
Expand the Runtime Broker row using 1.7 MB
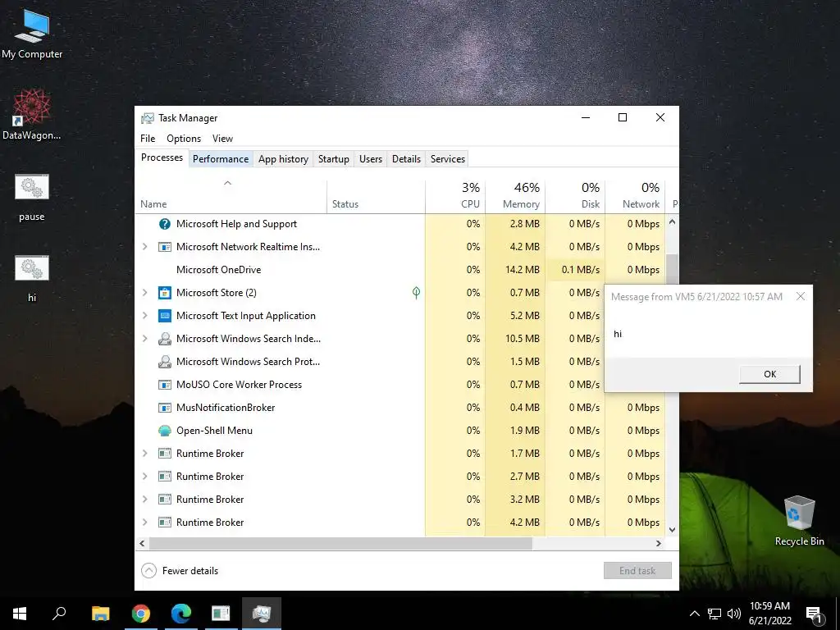144,454
